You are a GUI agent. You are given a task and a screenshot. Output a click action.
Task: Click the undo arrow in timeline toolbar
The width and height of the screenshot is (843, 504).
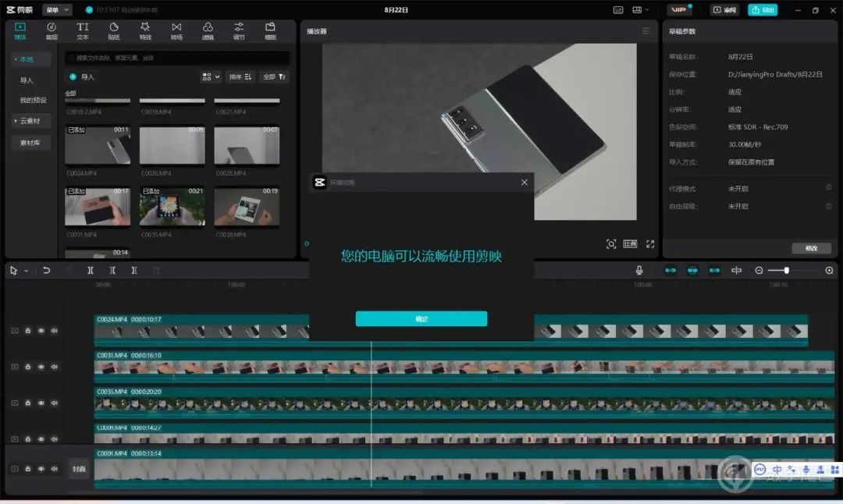point(47,270)
